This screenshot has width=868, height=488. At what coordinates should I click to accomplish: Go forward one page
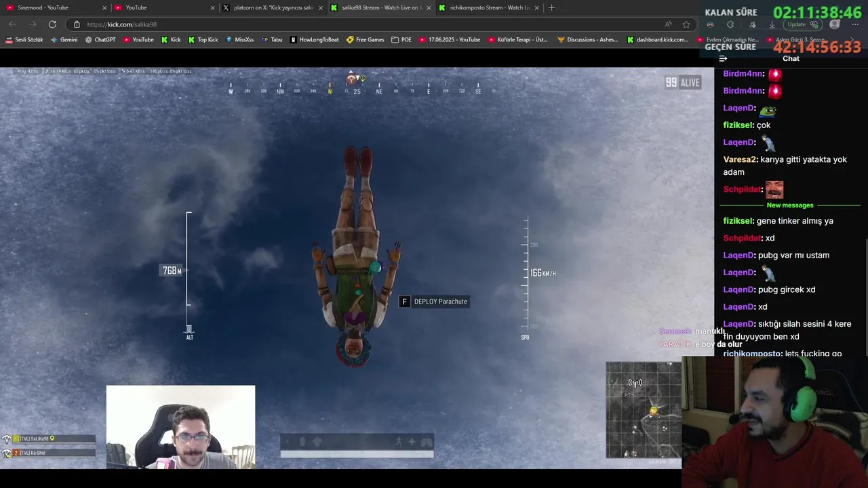[x=33, y=24]
